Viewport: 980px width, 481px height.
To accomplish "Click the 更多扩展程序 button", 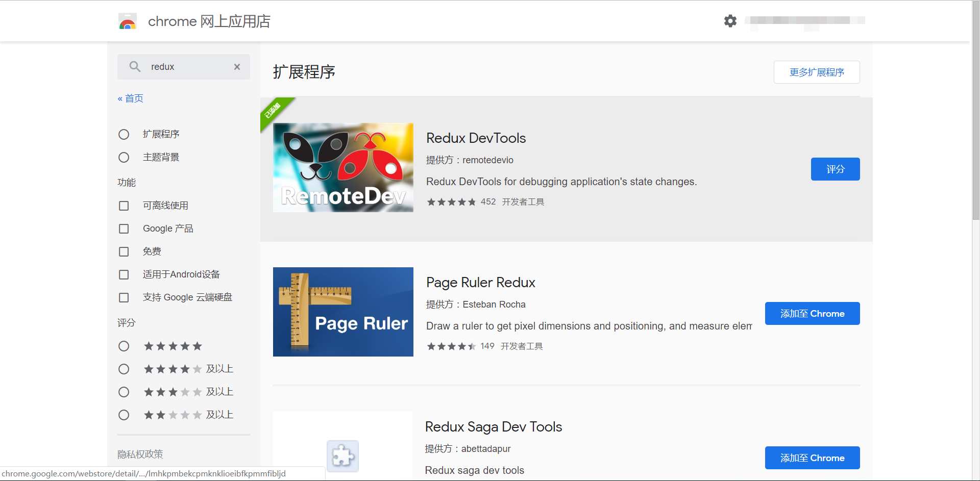I will (x=817, y=72).
